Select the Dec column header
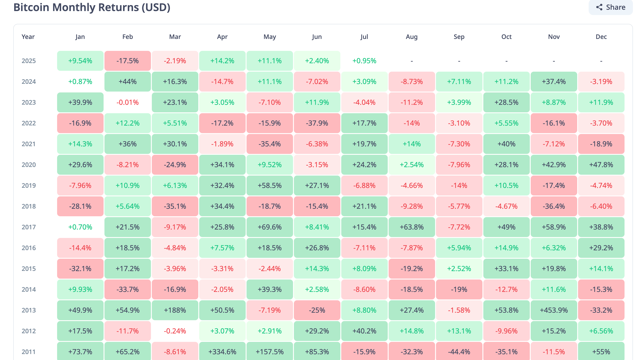The width and height of the screenshot is (644, 360). coord(601,37)
